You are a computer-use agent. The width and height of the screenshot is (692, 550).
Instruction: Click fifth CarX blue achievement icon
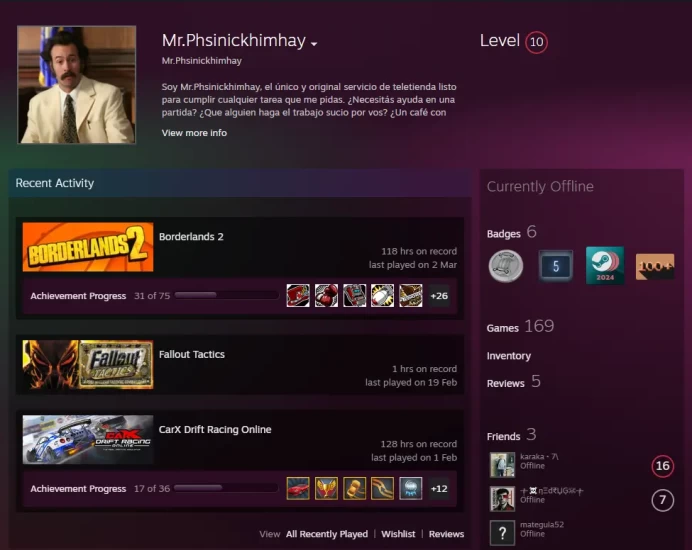pos(410,489)
